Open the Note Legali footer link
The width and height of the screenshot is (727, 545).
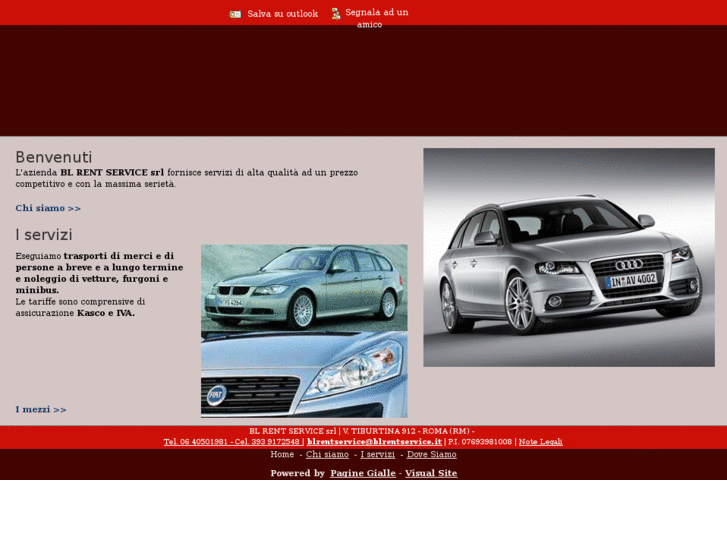tap(541, 442)
